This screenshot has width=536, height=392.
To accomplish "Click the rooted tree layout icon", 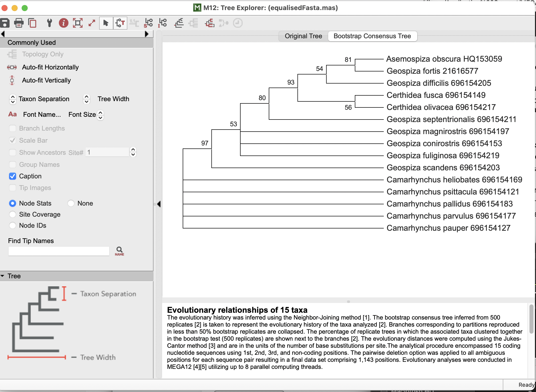I will coord(179,23).
